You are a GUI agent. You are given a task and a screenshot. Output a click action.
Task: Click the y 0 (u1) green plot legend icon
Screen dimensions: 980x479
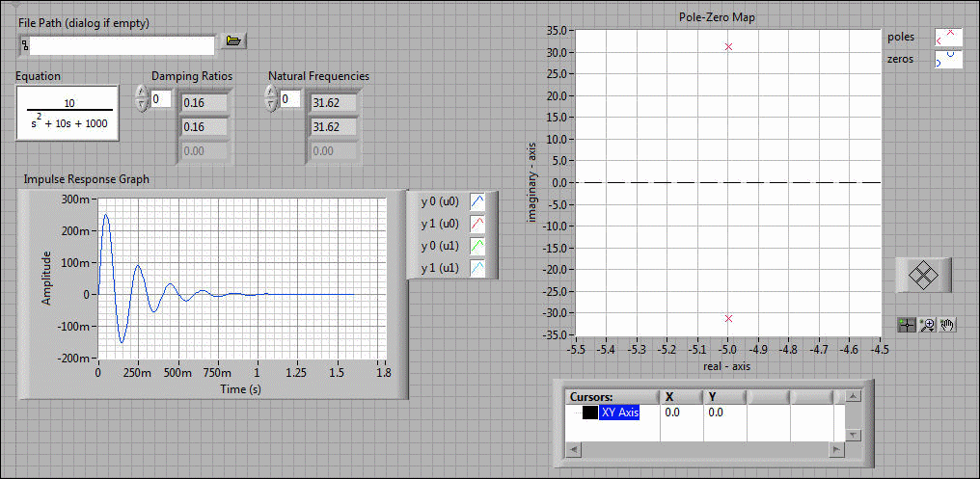[479, 247]
